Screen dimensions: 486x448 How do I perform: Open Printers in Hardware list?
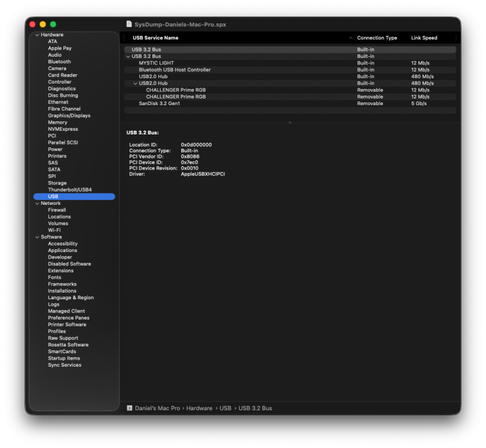coord(57,156)
